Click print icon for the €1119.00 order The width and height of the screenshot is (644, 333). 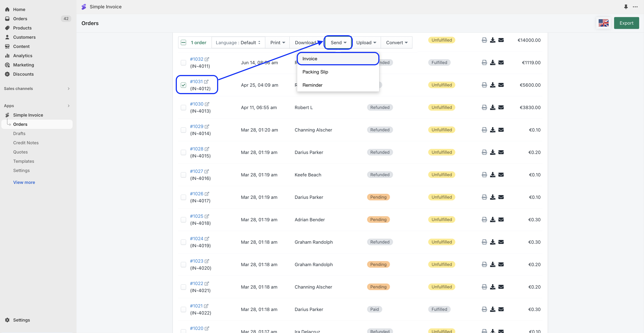(484, 62)
